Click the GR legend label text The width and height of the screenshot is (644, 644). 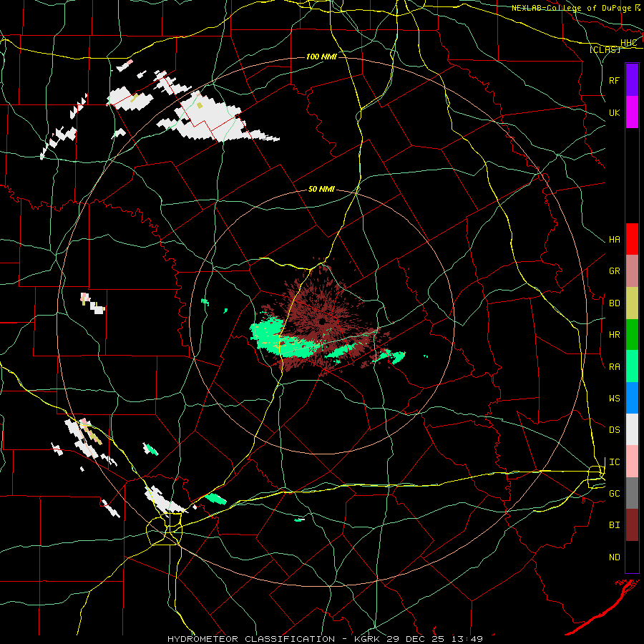tap(614, 271)
